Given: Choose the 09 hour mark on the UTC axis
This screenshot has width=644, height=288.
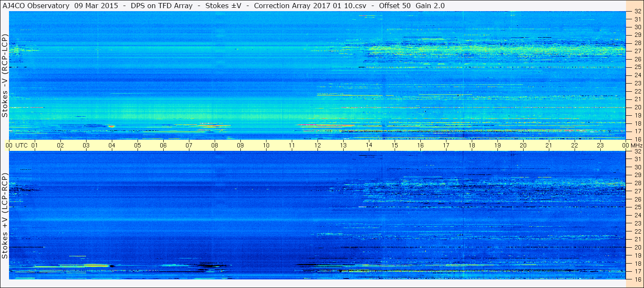Looking at the screenshot, I should click(240, 145).
